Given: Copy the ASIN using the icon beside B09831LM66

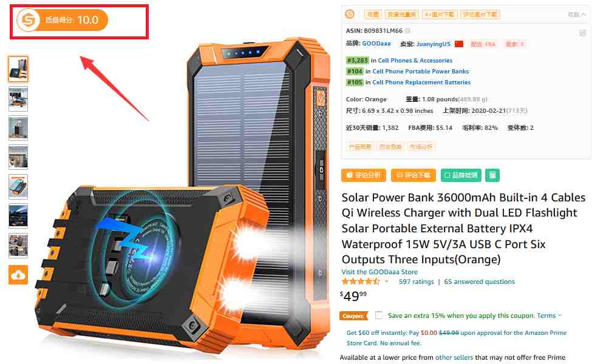Looking at the screenshot, I should pos(407,30).
